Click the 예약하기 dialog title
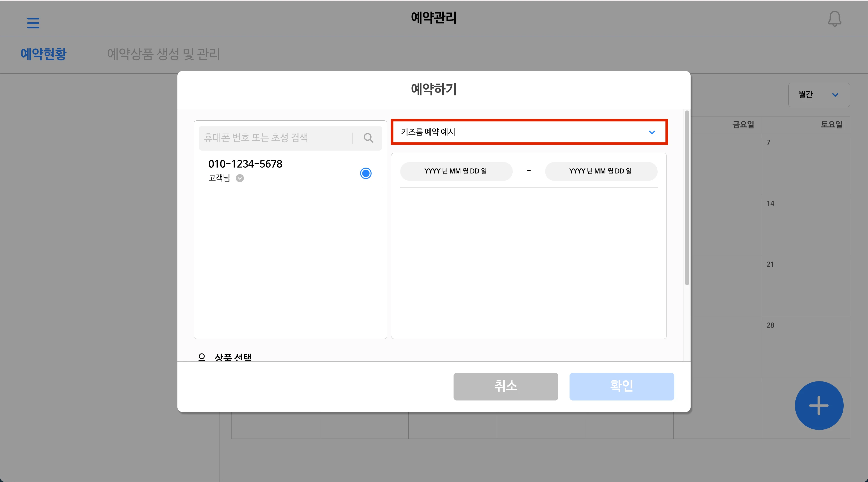This screenshot has height=482, width=868. point(434,89)
